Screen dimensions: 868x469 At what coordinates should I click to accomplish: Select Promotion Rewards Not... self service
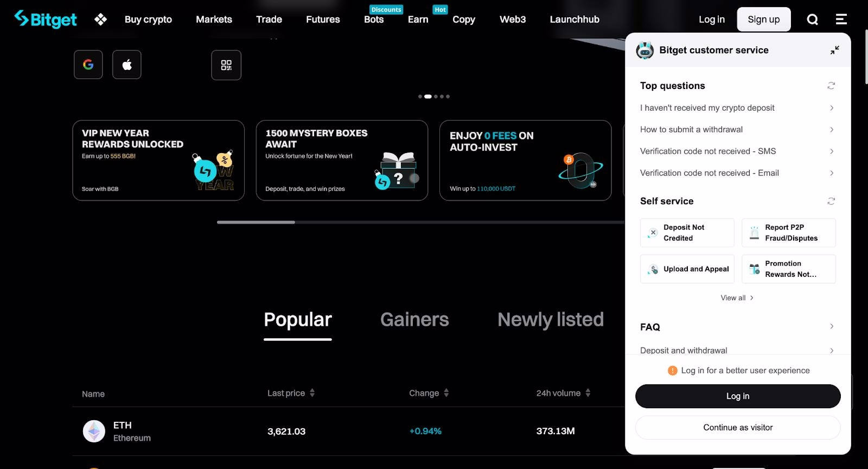pyautogui.click(x=789, y=269)
